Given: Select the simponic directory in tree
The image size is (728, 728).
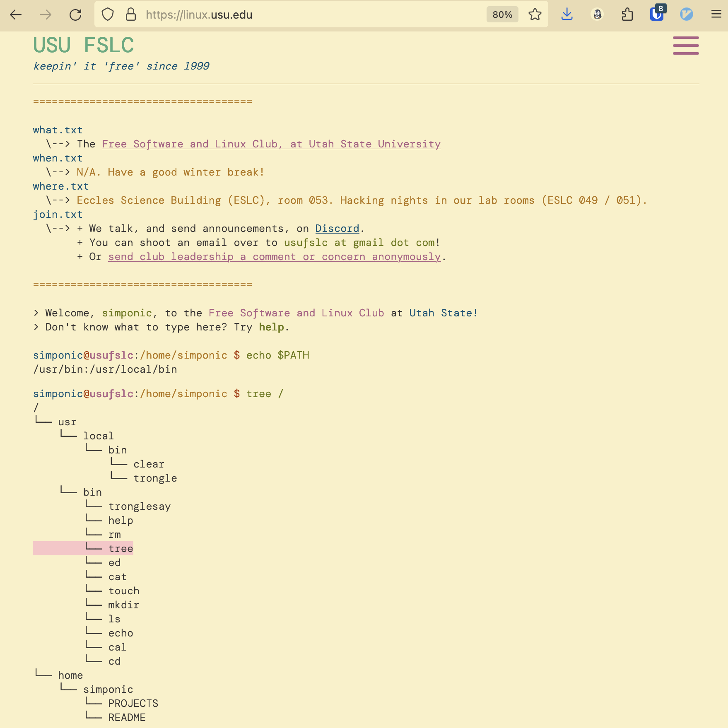Looking at the screenshot, I should pos(108,689).
